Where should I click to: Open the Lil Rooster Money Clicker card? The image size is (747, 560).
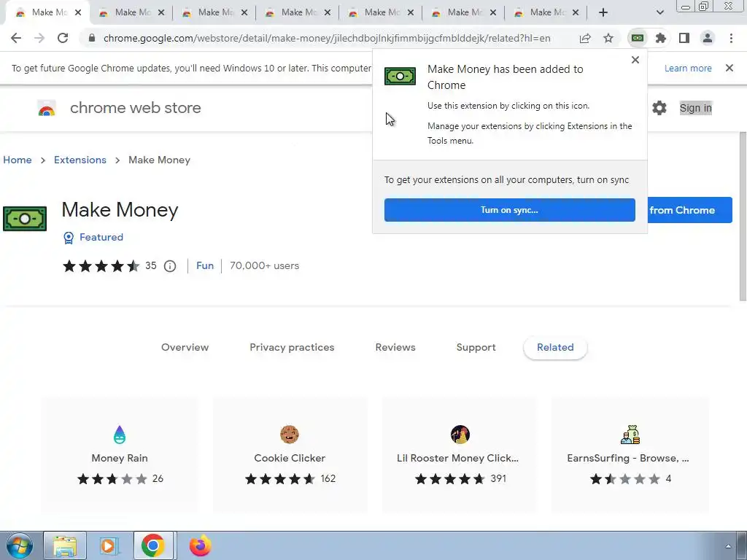[x=460, y=455]
